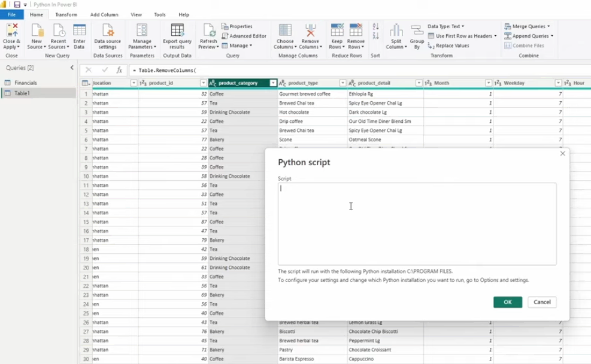
Task: Click the Merge Queries icon
Action: [x=508, y=26]
